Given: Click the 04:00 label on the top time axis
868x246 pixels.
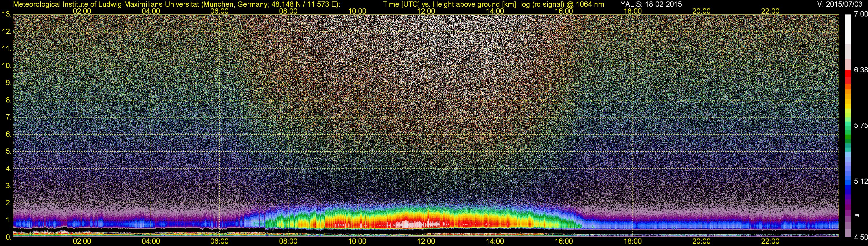Looking at the screenshot, I should pyautogui.click(x=151, y=11).
